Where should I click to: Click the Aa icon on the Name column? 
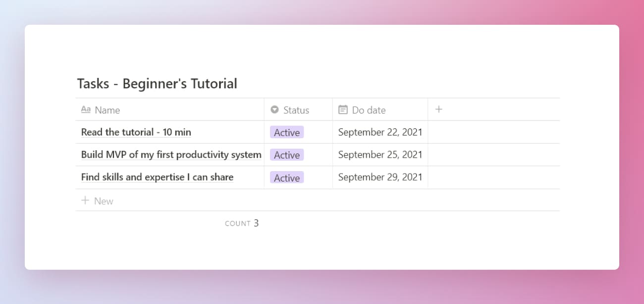tap(86, 110)
